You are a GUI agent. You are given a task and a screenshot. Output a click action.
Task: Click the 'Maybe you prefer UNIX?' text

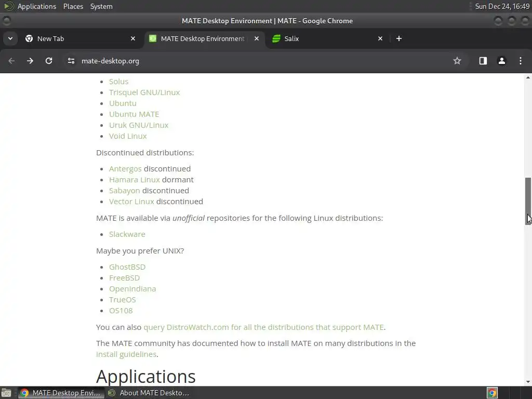(x=140, y=251)
